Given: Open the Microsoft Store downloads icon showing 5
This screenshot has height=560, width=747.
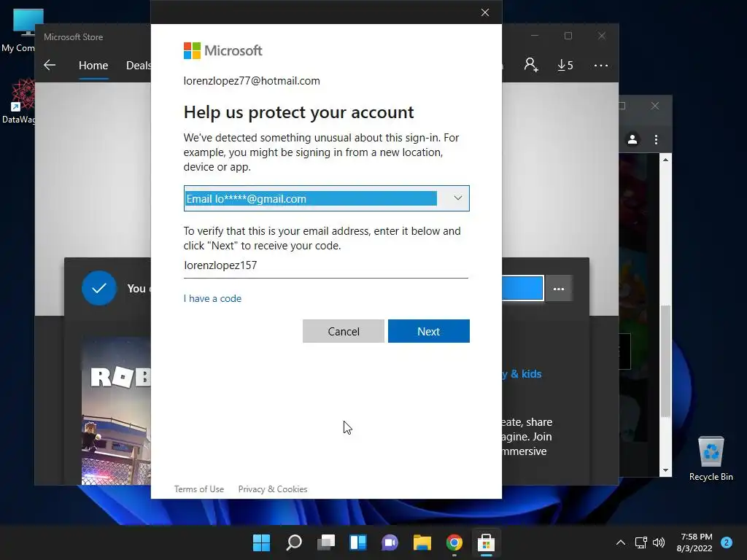Looking at the screenshot, I should 565,65.
